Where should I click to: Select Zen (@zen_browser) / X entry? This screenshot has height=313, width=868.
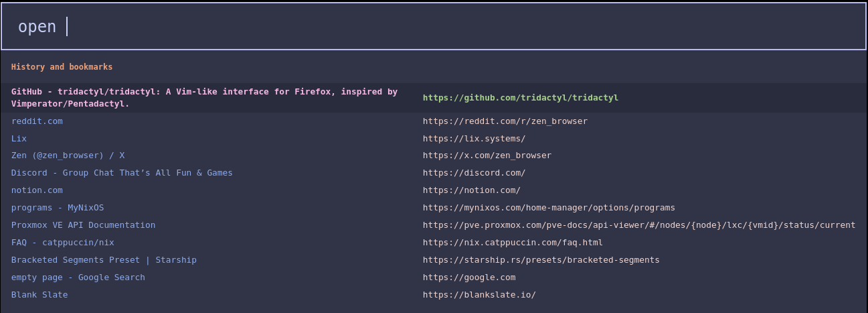(x=68, y=155)
